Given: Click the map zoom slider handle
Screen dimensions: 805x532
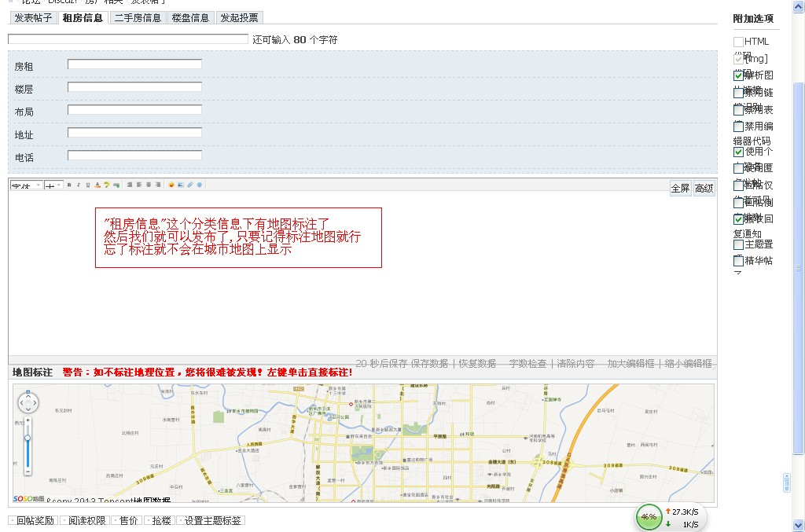Looking at the screenshot, I should tap(28, 438).
